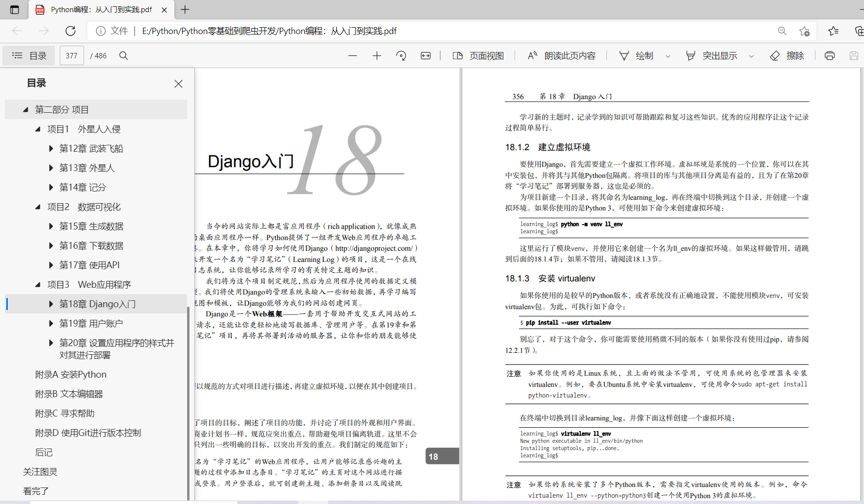This screenshot has width=864, height=504.
Task: Close the 目录 sidebar panel
Action: point(178,84)
